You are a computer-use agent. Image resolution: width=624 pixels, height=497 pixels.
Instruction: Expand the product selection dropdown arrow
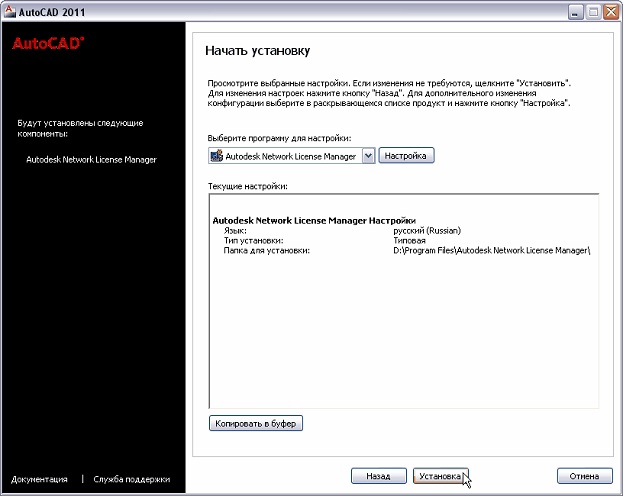(x=369, y=156)
